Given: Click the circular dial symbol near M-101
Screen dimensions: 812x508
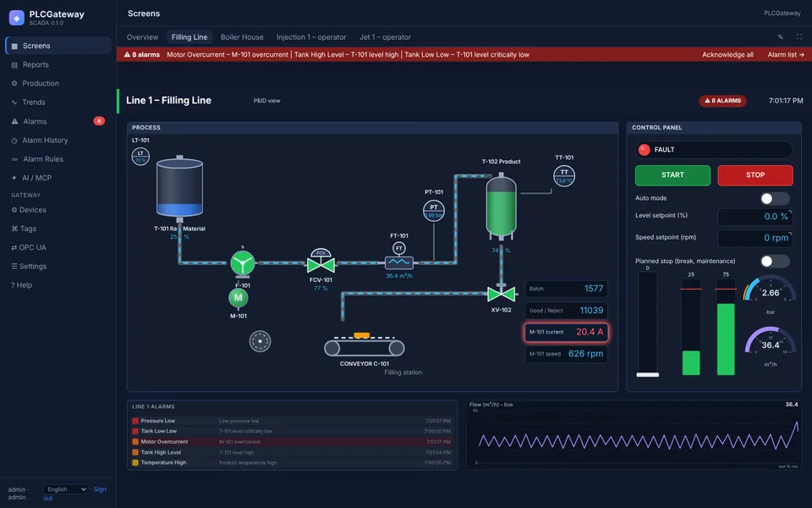Looking at the screenshot, I should [x=260, y=341].
